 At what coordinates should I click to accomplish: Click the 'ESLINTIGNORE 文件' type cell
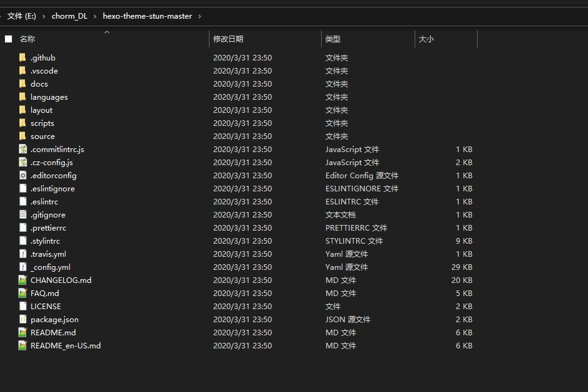coord(362,189)
